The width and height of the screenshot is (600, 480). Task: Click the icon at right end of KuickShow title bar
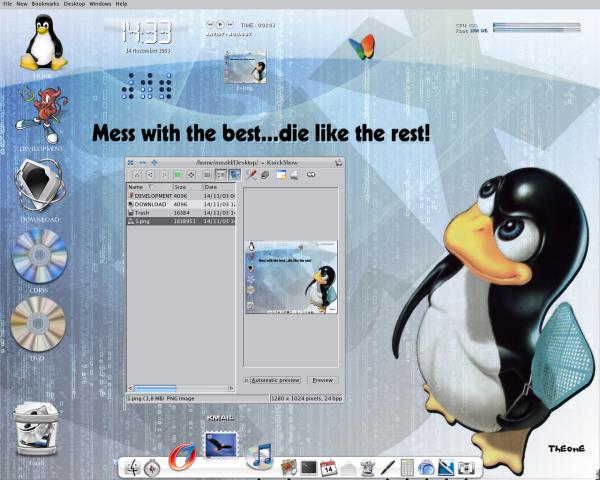click(339, 163)
